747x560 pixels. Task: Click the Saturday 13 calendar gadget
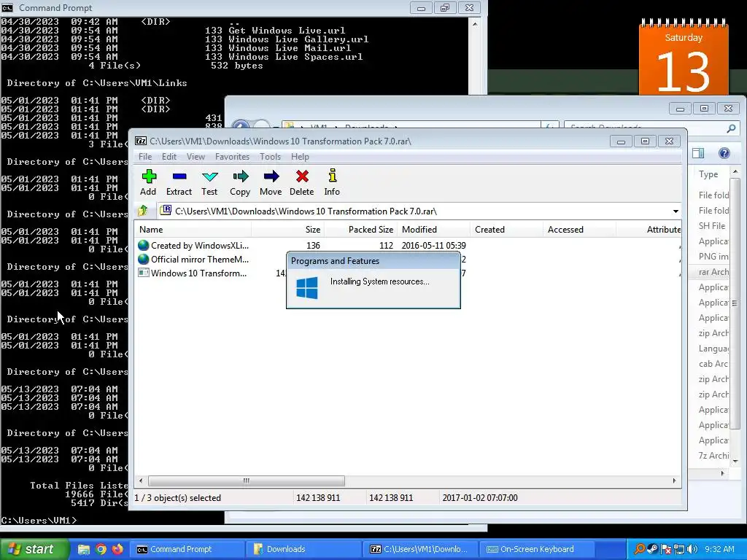pyautogui.click(x=684, y=58)
